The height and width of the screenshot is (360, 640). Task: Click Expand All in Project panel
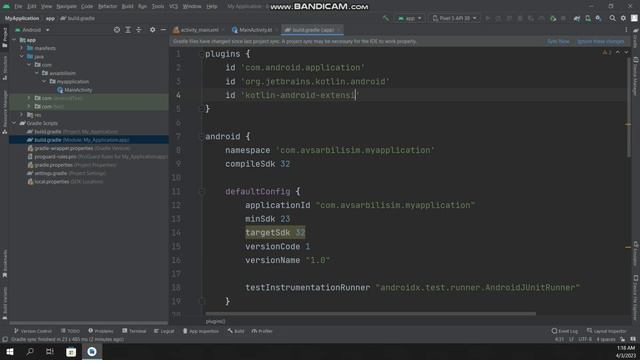(128, 30)
